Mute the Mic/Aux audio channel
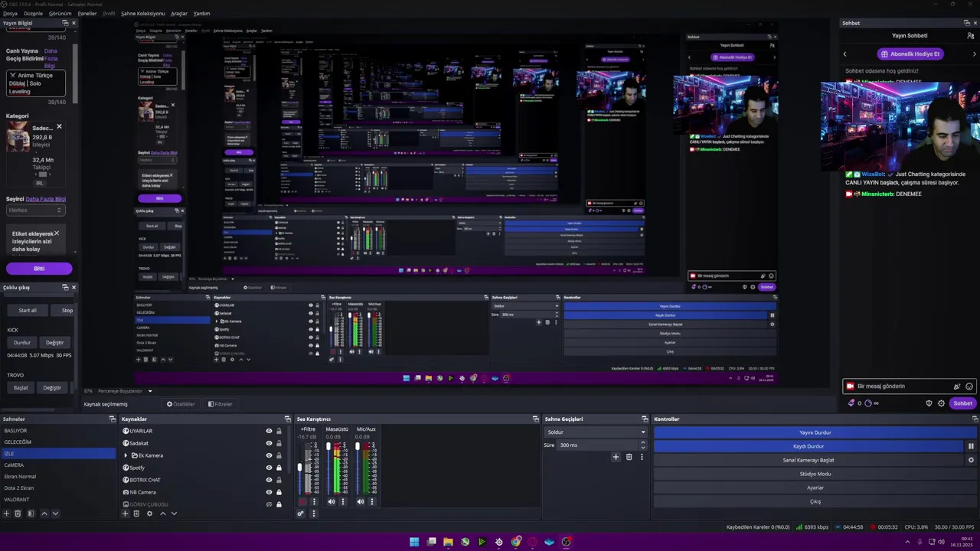The width and height of the screenshot is (980, 551). 360,502
